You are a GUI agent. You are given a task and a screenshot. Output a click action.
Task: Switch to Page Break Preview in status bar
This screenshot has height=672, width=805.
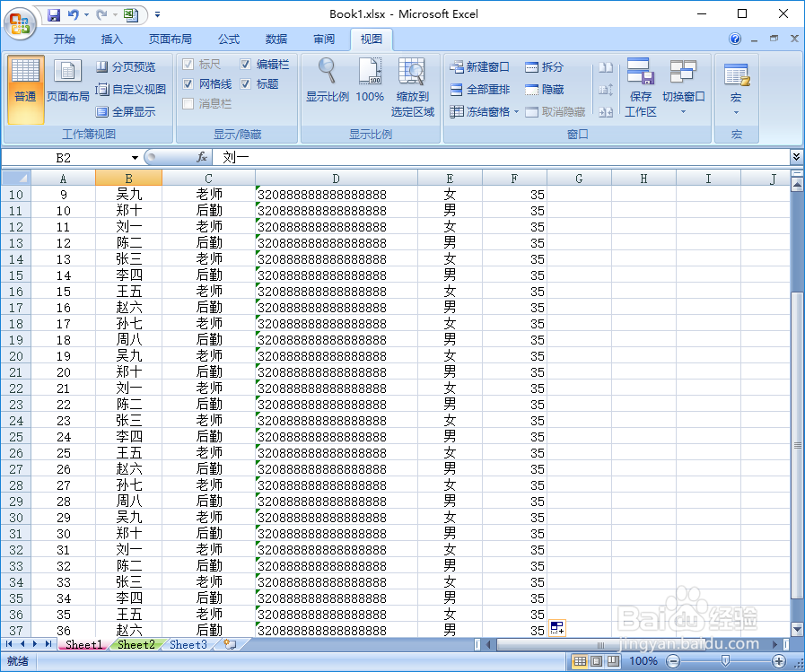point(613,661)
